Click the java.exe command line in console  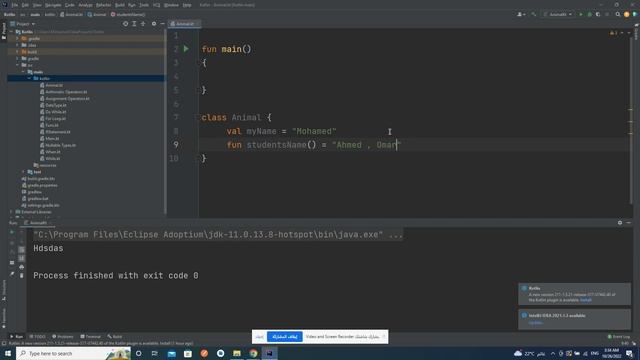tap(218, 235)
